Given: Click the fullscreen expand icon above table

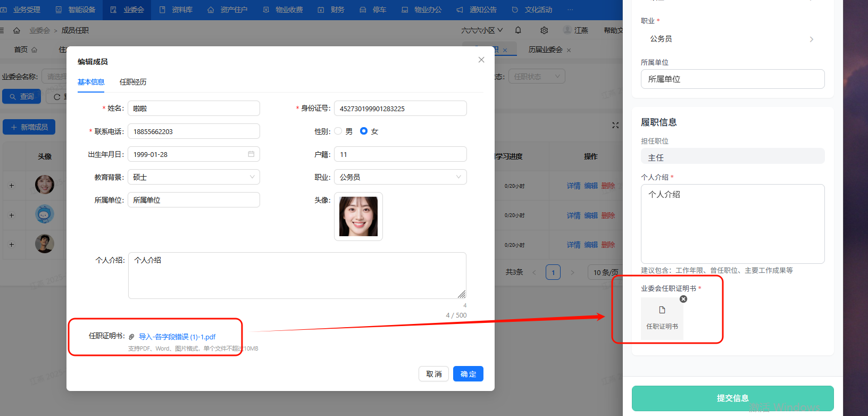Looking at the screenshot, I should click(615, 125).
